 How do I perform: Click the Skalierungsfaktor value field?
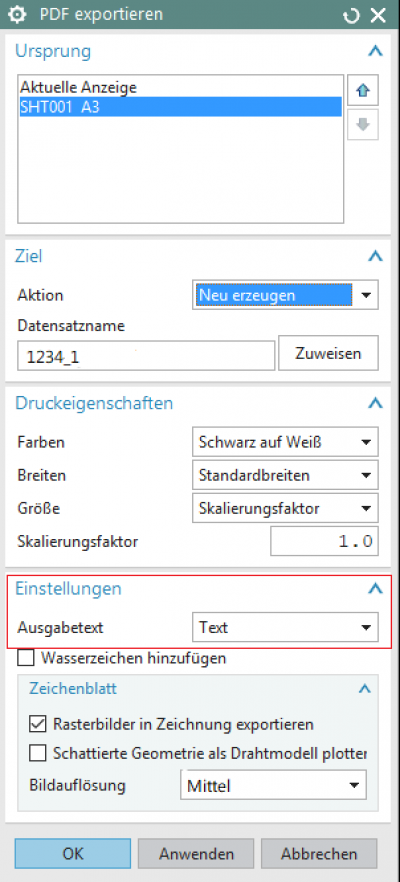tap(324, 542)
